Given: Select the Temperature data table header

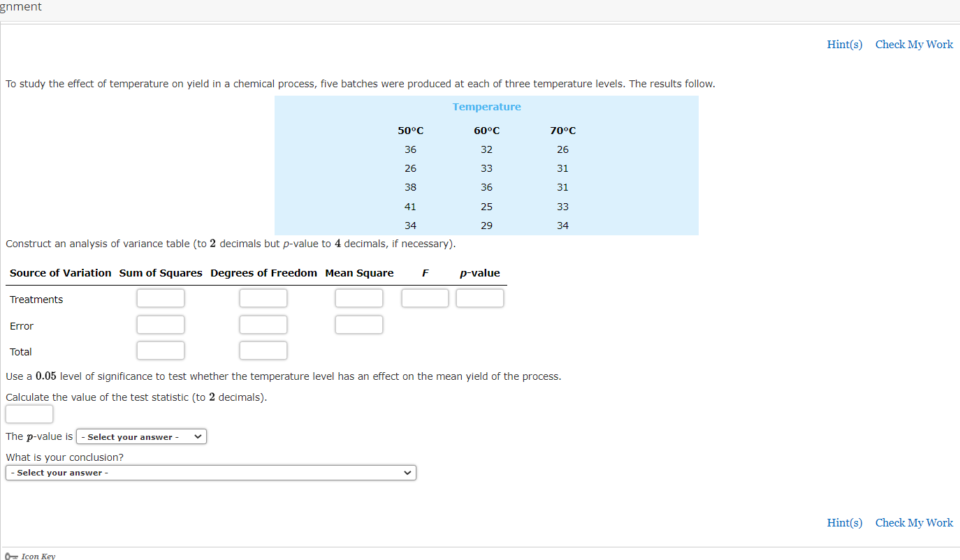Looking at the screenshot, I should 486,106.
